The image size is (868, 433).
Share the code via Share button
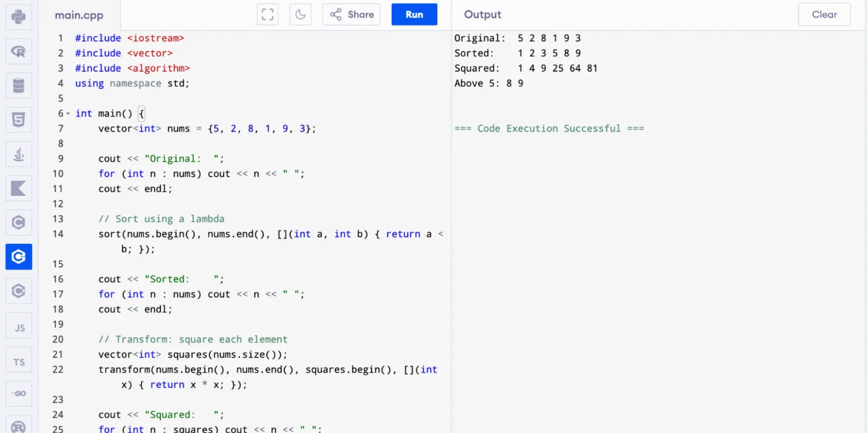tap(352, 15)
